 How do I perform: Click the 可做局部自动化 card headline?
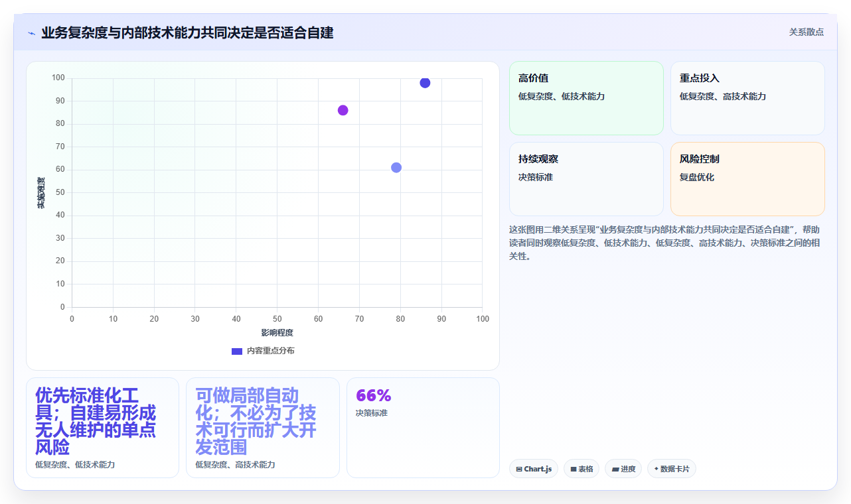pos(256,421)
